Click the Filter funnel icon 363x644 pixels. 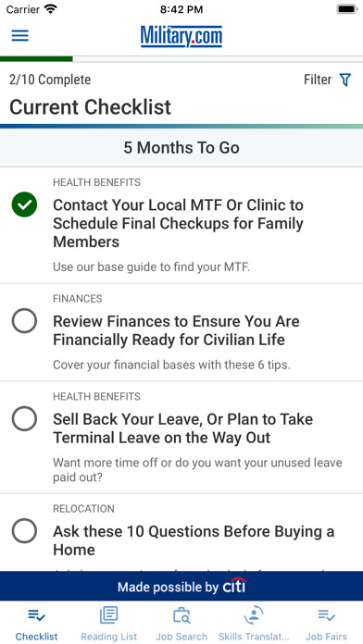tap(345, 80)
